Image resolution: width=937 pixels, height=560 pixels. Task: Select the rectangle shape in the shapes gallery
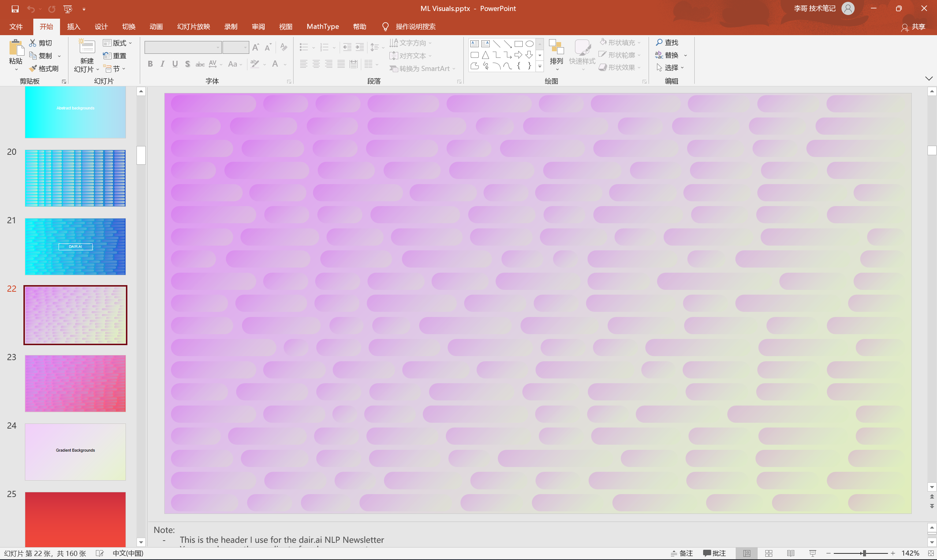click(x=519, y=44)
